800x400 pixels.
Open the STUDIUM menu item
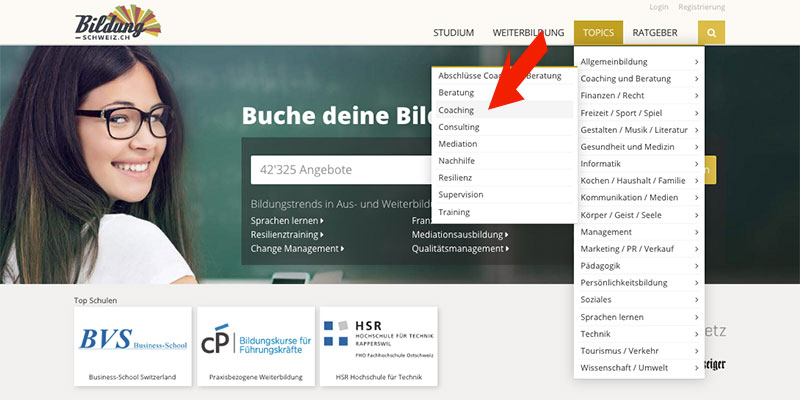[453, 32]
